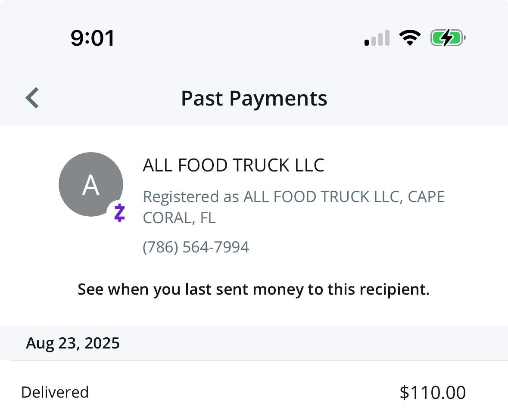This screenshot has height=420, width=508.
Task: Tap the "Registered as" label text
Action: tap(191, 197)
